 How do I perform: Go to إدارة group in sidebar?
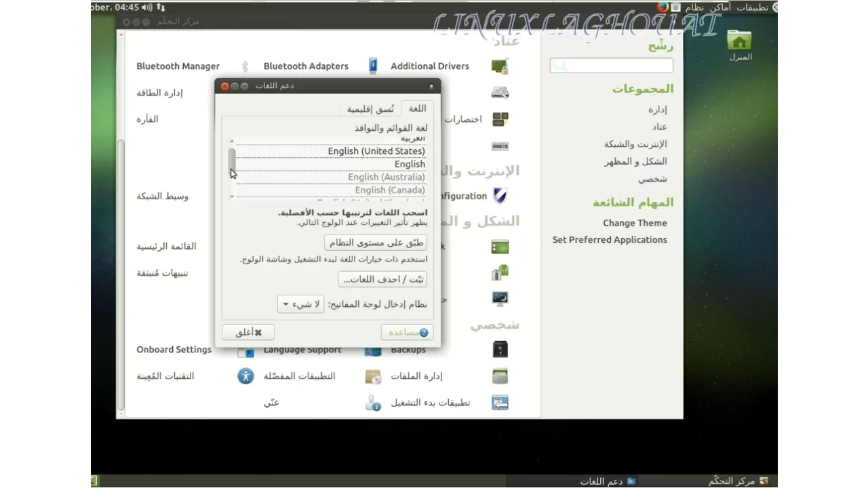pyautogui.click(x=657, y=109)
